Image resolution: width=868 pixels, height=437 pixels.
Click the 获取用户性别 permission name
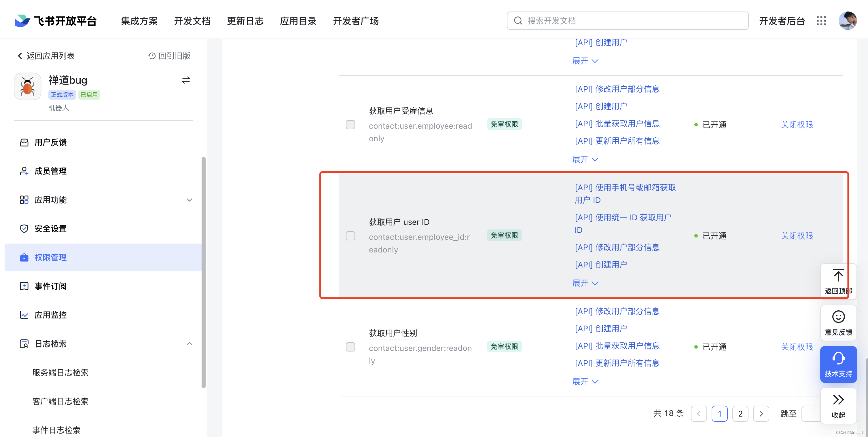pos(393,333)
